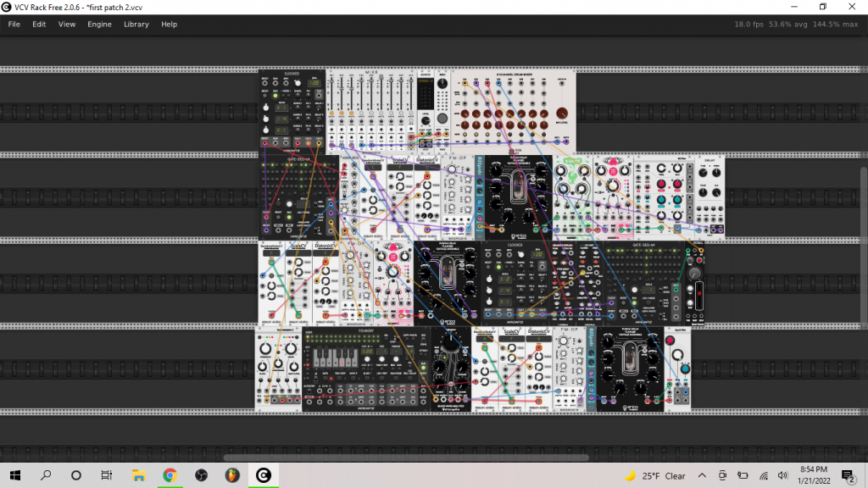
Task: Click the TONE knob on the DELAY module
Action: point(703,192)
